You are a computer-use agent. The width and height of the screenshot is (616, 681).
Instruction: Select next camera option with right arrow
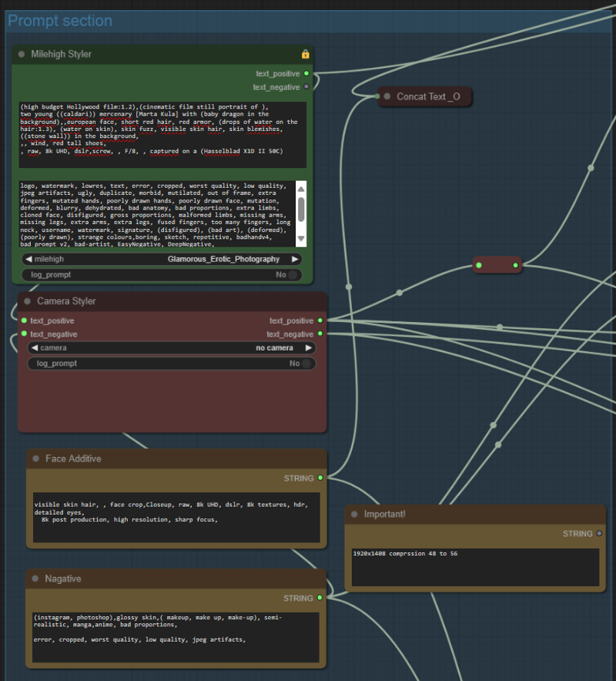click(309, 348)
